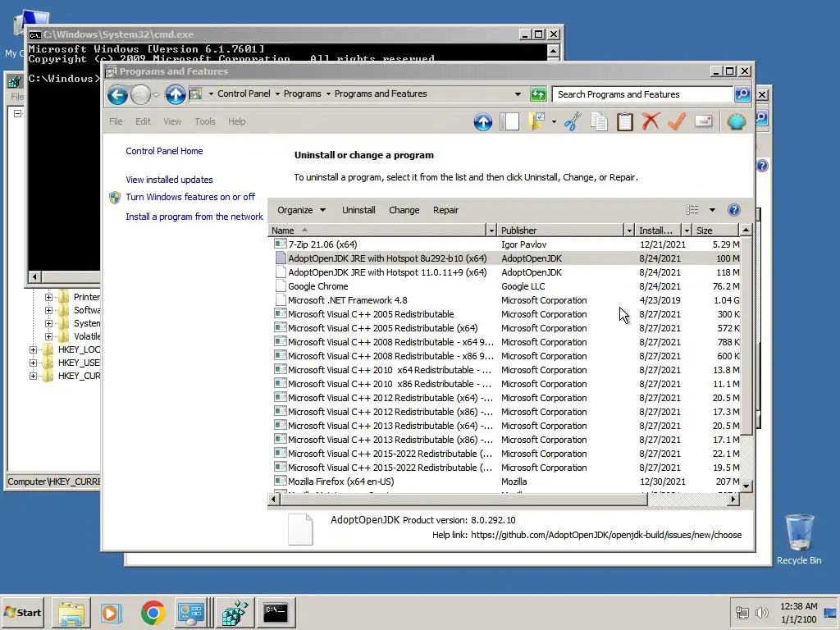Screen dimensions: 840x630
Task: Open the Tools menu
Action: pyautogui.click(x=204, y=121)
